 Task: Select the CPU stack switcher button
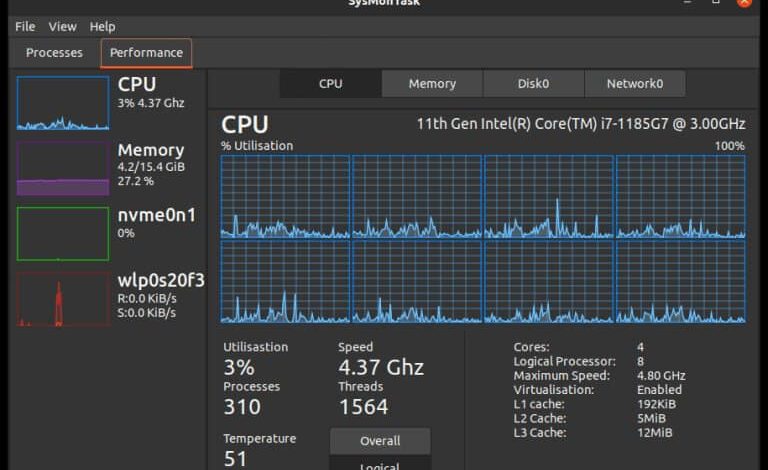point(331,84)
